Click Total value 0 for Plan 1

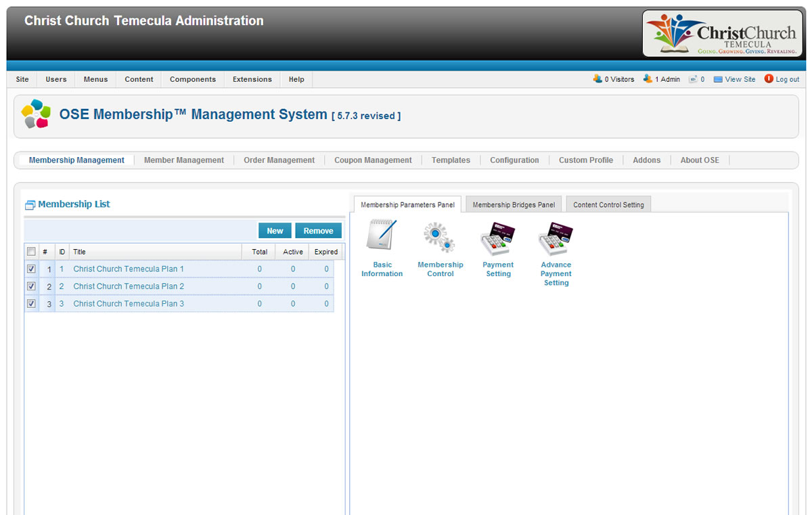259,269
